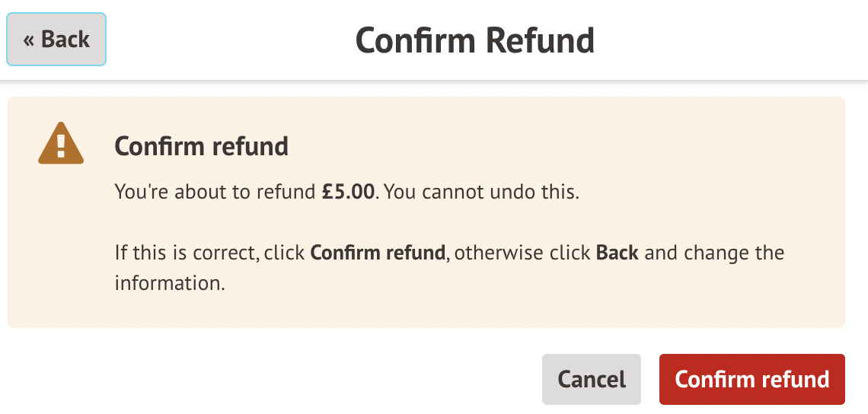Image resolution: width=868 pixels, height=414 pixels.
Task: Click bold "Confirm refund" in the instruction sentence
Action: 378,252
